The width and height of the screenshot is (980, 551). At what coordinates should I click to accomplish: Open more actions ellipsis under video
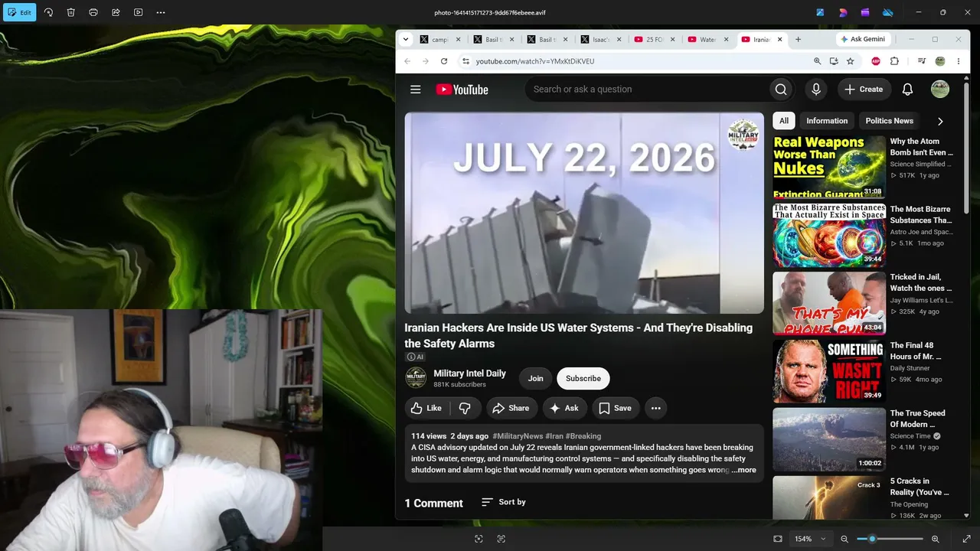655,408
